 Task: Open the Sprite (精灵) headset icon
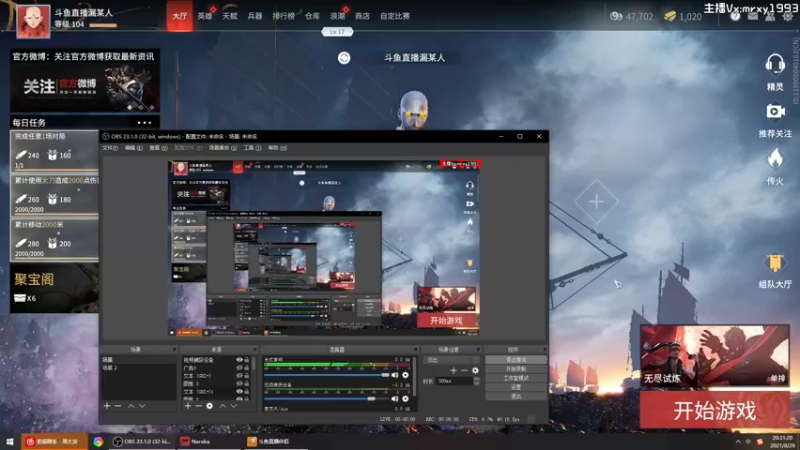coord(775,65)
